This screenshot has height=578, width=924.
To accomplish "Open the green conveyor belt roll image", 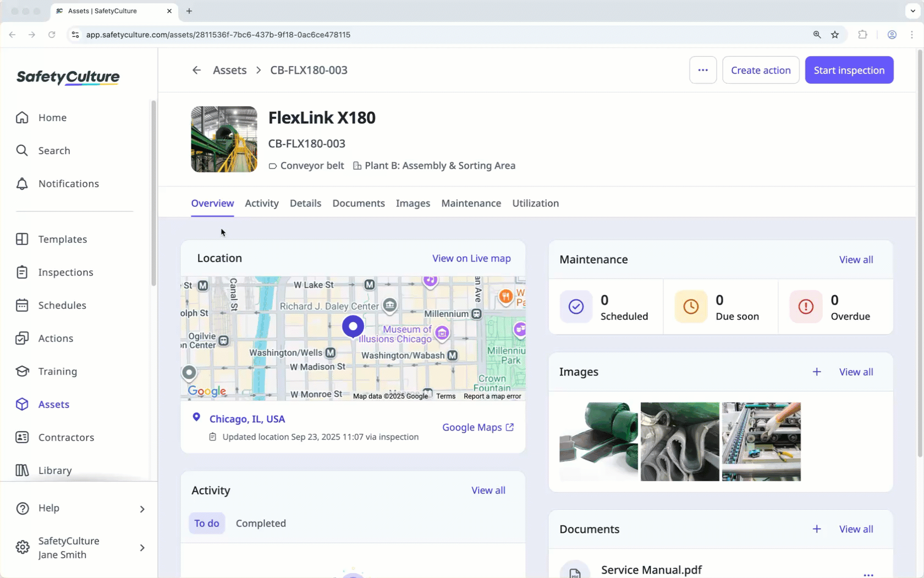I will click(598, 441).
